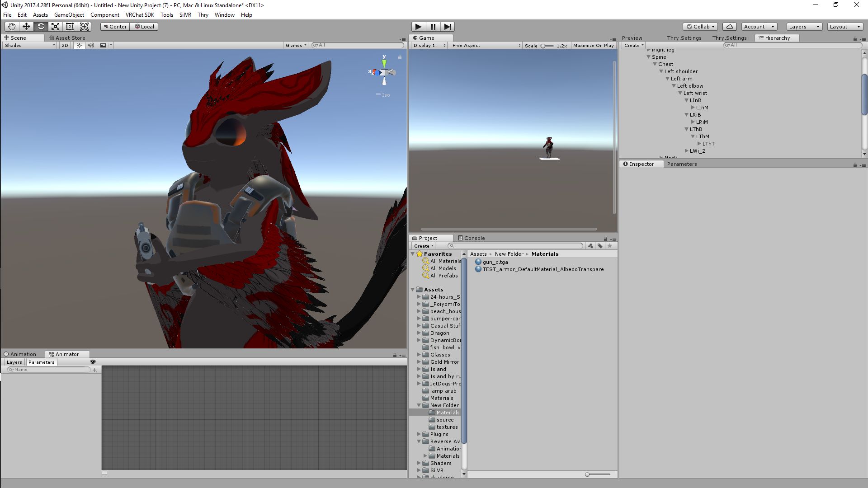Switch to Parameters tab beside Inspector
This screenshot has height=488, width=868.
[682, 164]
